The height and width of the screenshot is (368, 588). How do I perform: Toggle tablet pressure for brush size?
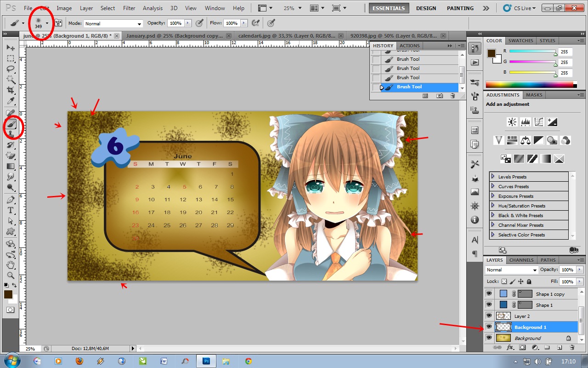tap(271, 23)
